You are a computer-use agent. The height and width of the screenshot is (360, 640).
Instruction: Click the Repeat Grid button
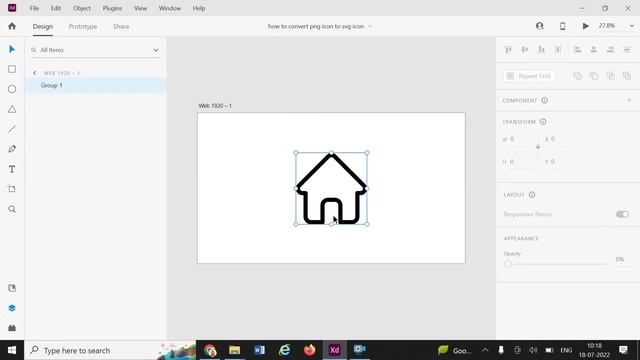(529, 76)
